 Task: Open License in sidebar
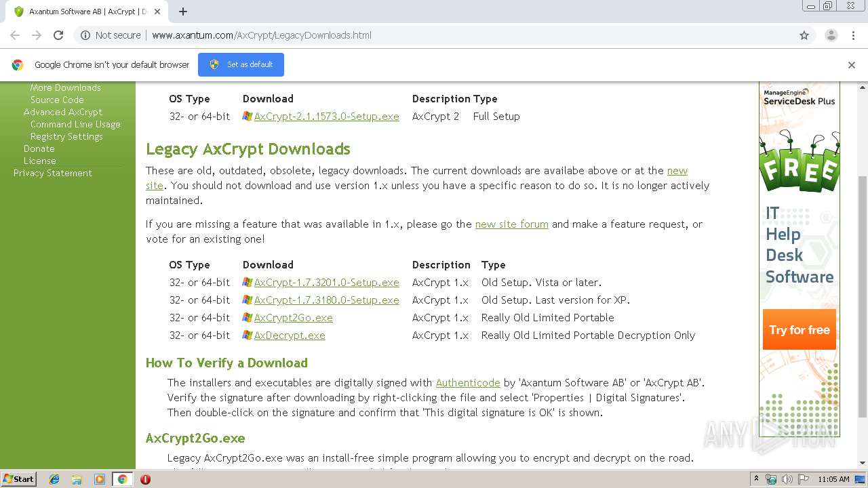pyautogui.click(x=40, y=161)
